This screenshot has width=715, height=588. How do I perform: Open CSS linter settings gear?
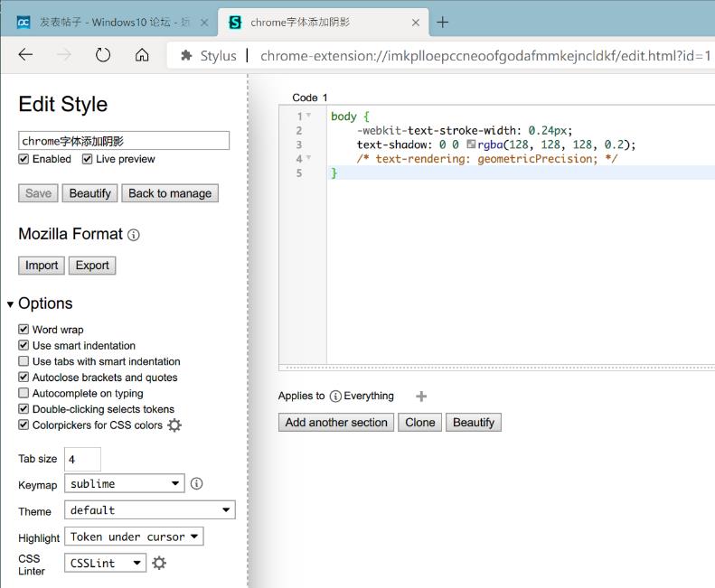[159, 563]
